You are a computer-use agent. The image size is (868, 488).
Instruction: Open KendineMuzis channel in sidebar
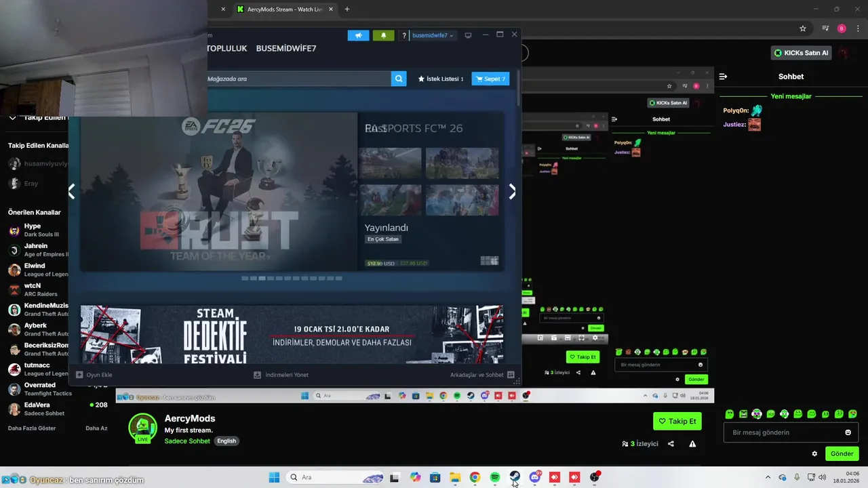pyautogui.click(x=39, y=309)
